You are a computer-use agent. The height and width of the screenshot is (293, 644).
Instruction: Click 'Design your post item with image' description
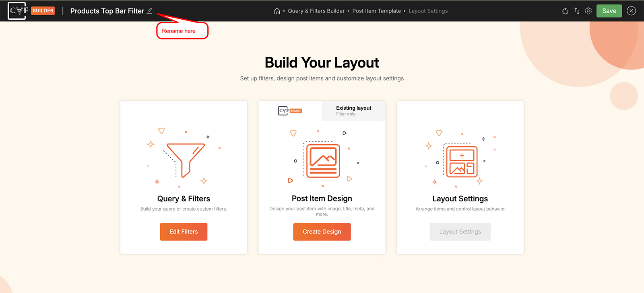(x=322, y=211)
